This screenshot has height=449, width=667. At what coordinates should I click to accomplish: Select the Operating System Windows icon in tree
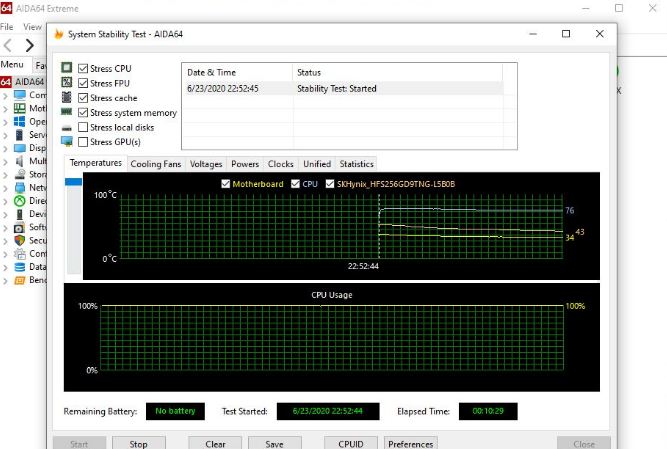20,121
